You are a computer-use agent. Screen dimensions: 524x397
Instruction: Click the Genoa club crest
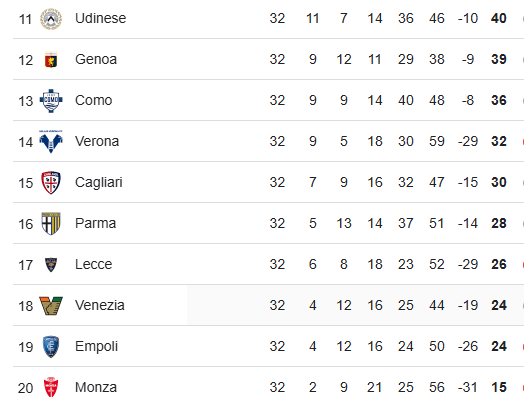point(51,60)
